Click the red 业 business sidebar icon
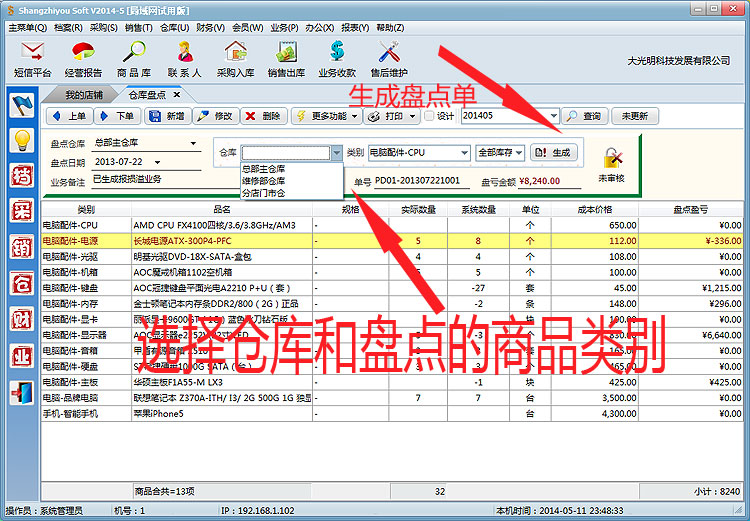This screenshot has height=521, width=750. click(22, 356)
